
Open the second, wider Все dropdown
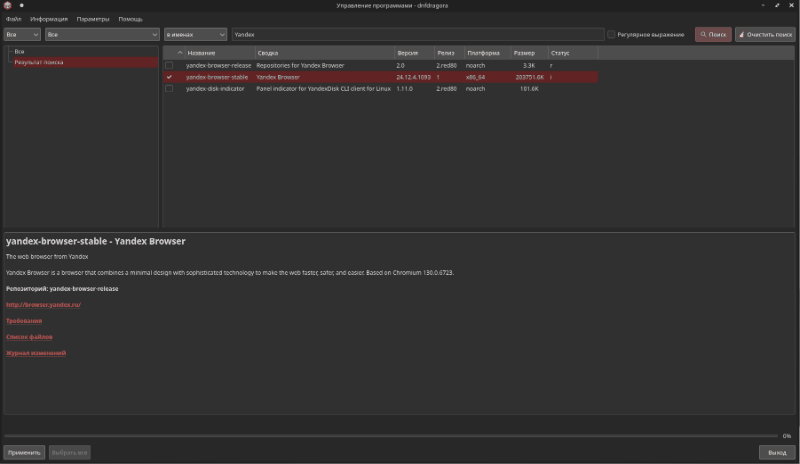pos(102,35)
